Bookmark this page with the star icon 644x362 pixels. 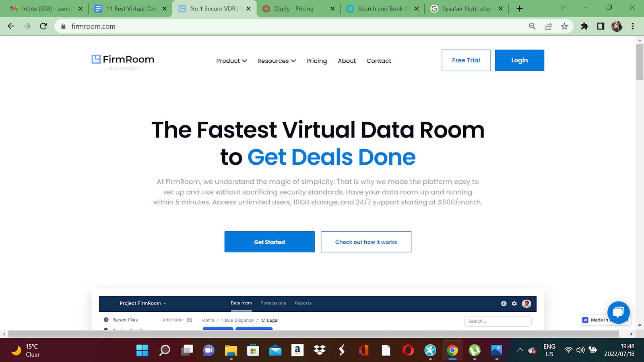coord(564,26)
